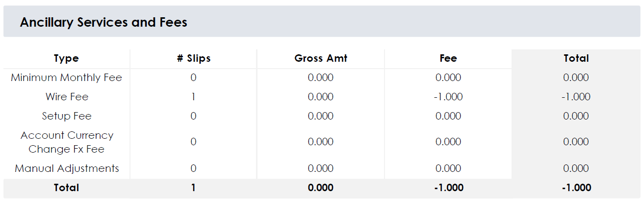Click the # Slips column header
The width and height of the screenshot is (644, 202).
click(193, 58)
